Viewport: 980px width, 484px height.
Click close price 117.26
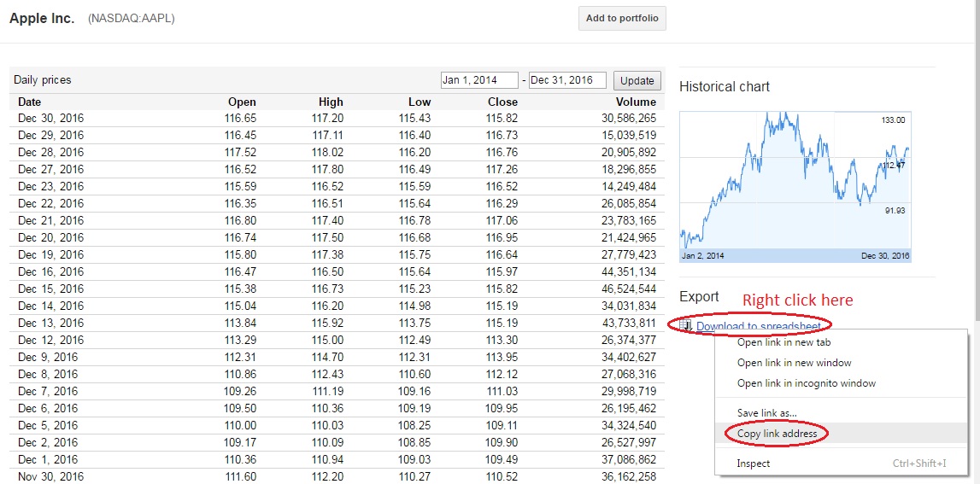(502, 169)
